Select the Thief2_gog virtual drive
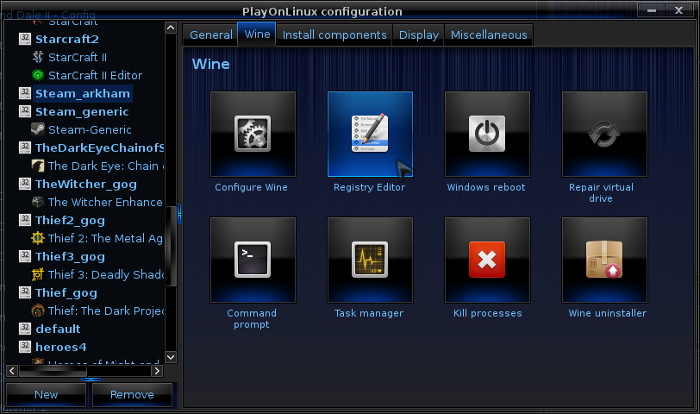The image size is (700, 414). tap(70, 220)
